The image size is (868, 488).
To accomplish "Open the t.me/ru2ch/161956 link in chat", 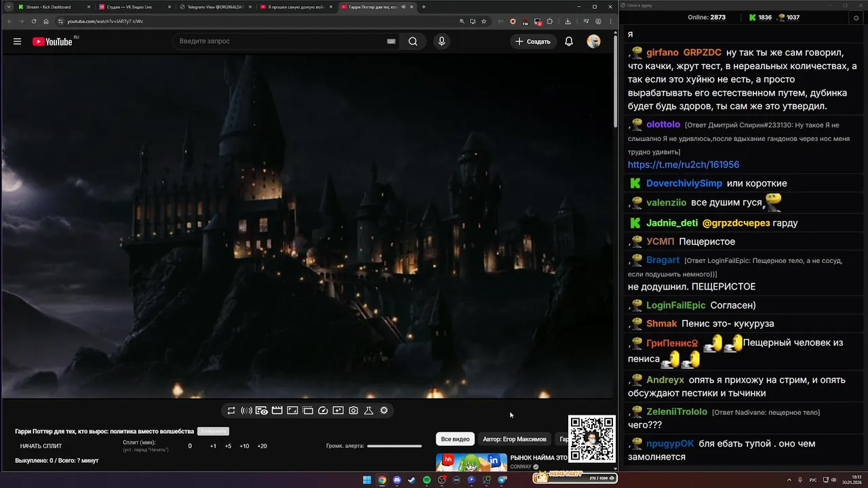I will point(684,165).
